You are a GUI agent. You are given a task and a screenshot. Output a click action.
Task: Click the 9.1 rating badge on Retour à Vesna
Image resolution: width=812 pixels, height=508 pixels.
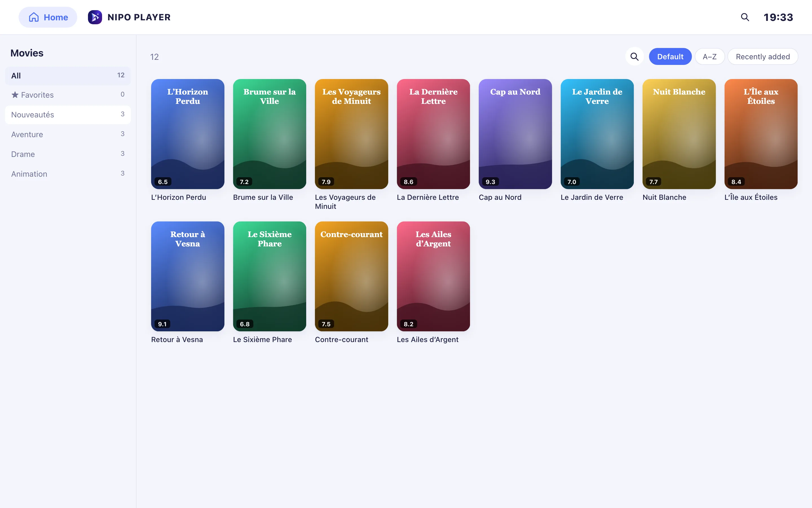[162, 324]
